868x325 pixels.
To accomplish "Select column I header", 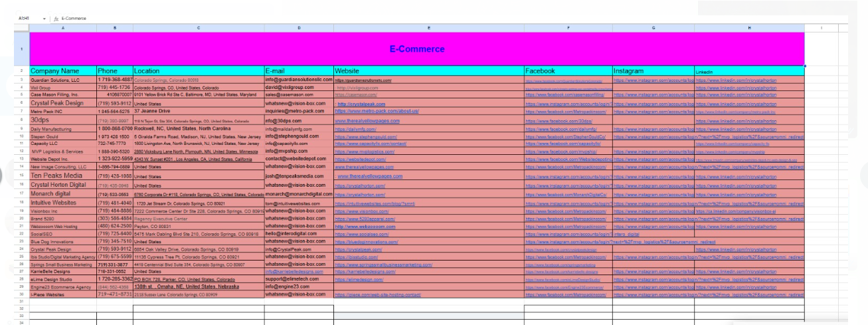I will [822, 27].
